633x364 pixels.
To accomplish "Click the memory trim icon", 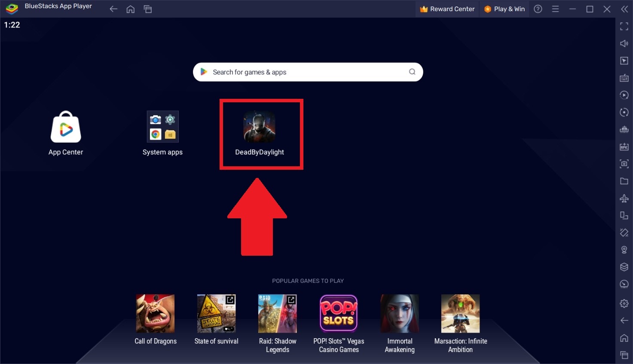I will [624, 129].
